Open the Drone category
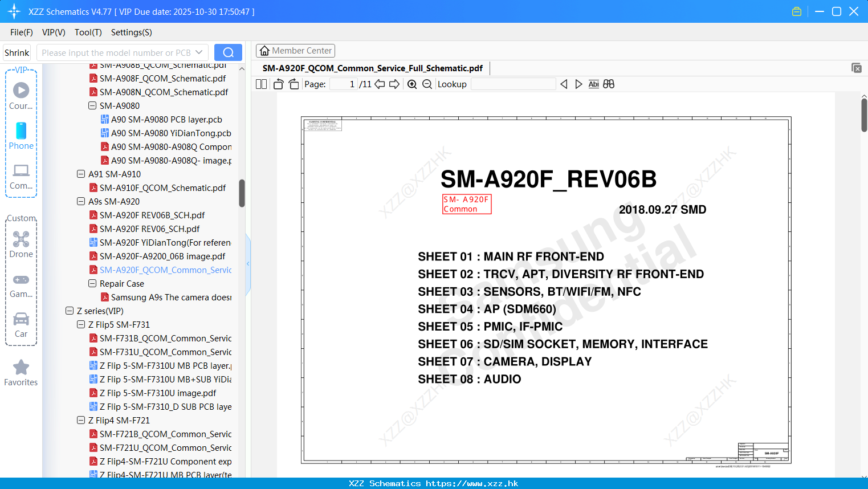This screenshot has width=868, height=489. [21, 244]
